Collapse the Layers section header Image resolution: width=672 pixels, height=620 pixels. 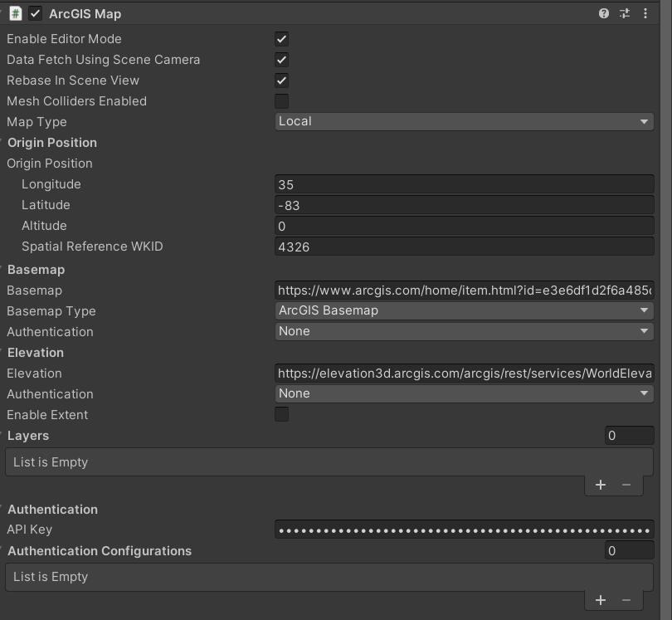click(x=28, y=436)
